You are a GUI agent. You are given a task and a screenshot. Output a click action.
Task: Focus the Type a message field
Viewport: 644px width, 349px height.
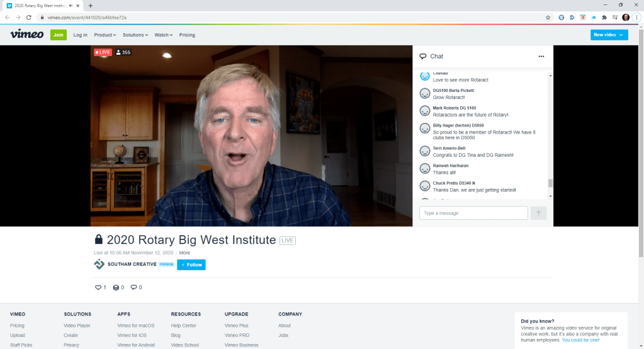(473, 213)
